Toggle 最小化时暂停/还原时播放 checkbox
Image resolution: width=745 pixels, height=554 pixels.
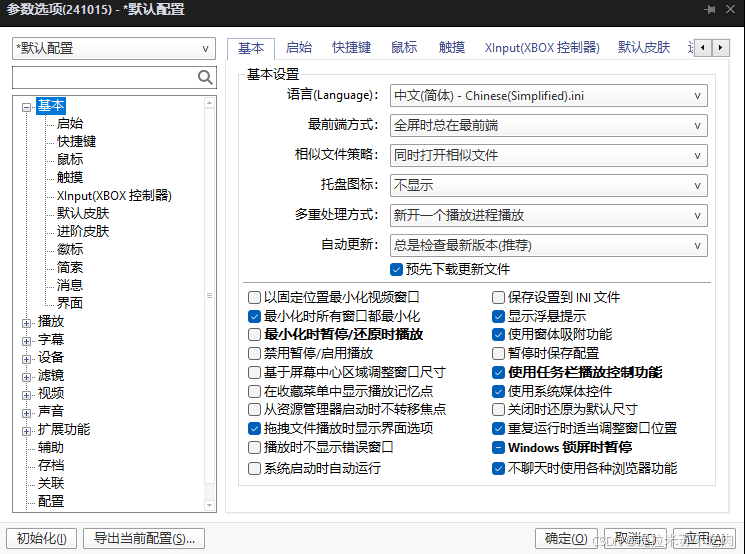pyautogui.click(x=254, y=334)
